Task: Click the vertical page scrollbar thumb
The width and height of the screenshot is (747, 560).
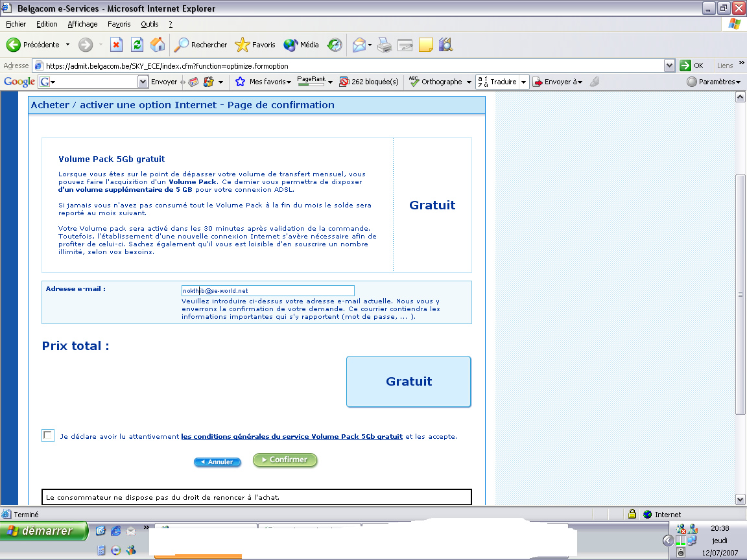Action: click(740, 294)
